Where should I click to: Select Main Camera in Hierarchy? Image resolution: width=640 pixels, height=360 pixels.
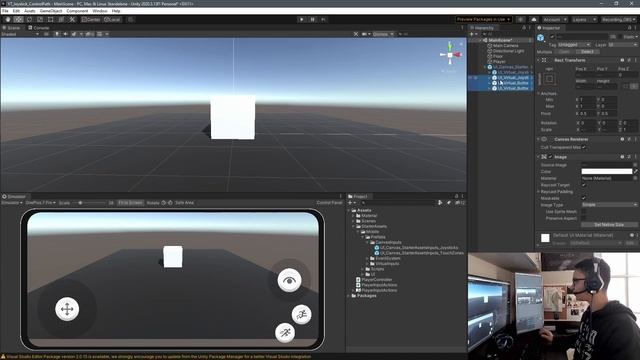click(505, 46)
